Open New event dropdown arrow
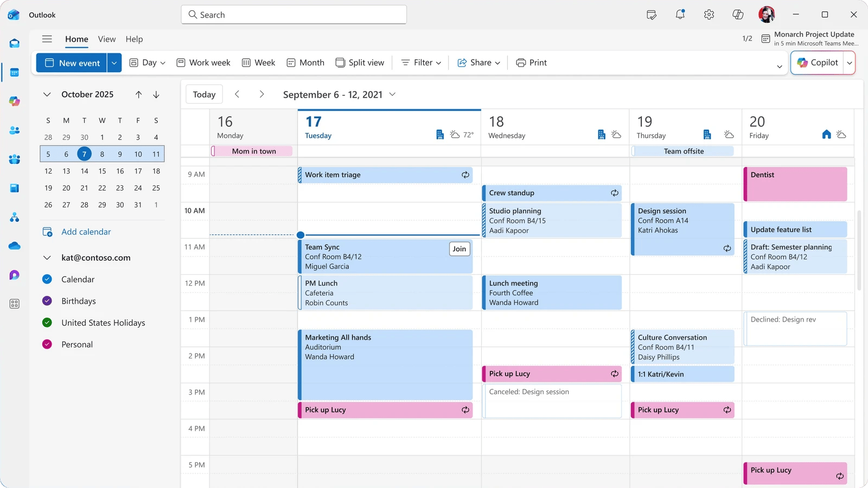Viewport: 868px width, 488px height. [x=114, y=63]
